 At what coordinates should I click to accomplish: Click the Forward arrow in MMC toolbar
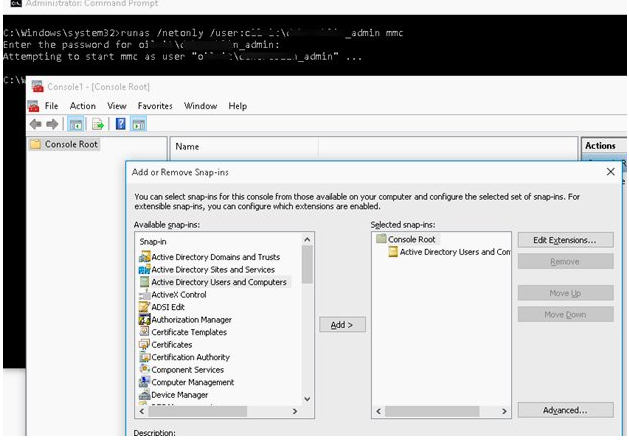[52, 124]
